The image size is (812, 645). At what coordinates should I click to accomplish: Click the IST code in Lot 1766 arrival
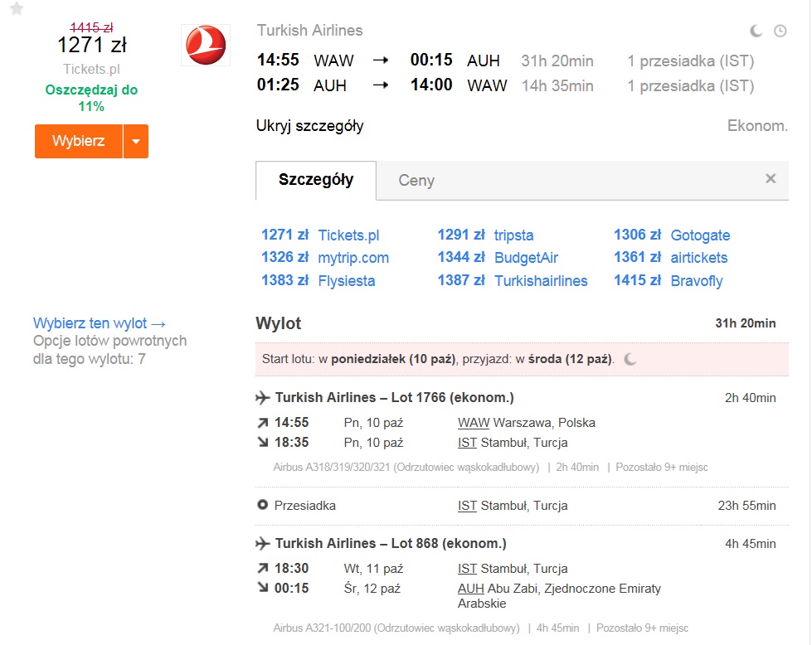467,443
